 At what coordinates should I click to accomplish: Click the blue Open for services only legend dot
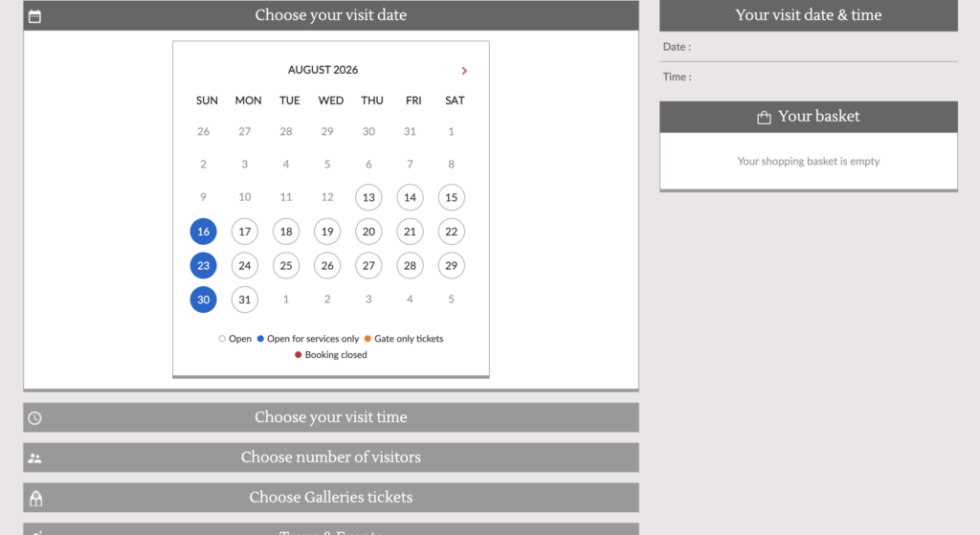click(x=260, y=339)
